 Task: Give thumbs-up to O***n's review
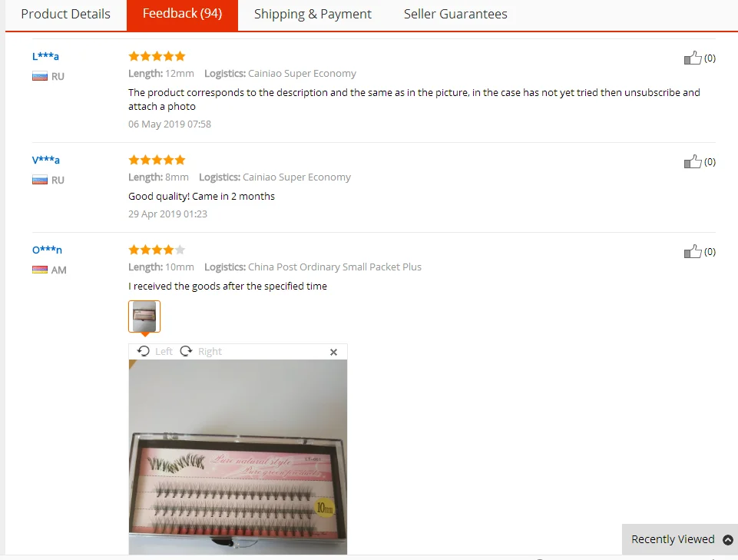(x=693, y=251)
